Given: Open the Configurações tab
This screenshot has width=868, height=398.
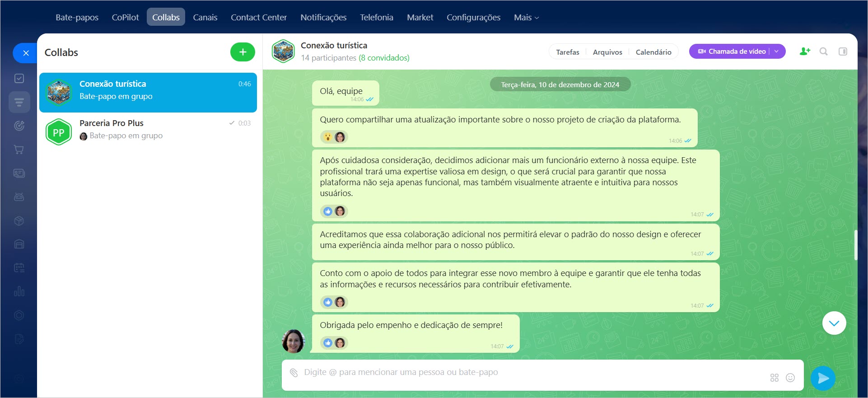Looking at the screenshot, I should pos(473,17).
